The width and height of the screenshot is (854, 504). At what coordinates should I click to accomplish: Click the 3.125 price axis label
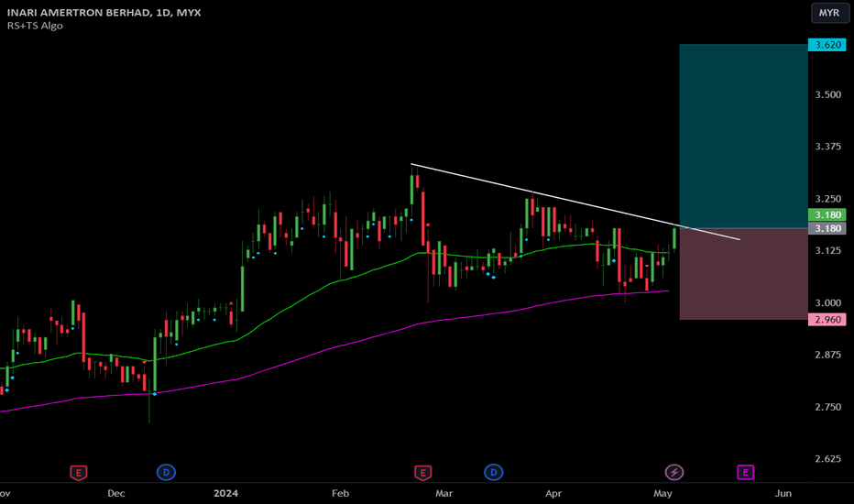[x=827, y=251]
